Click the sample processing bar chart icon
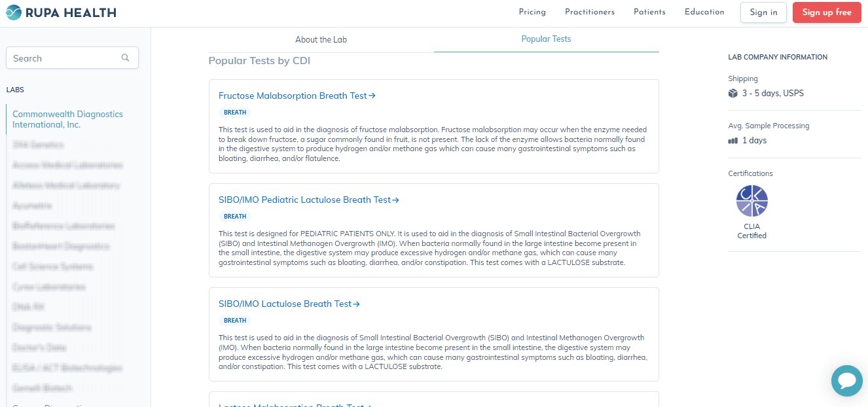 point(732,140)
